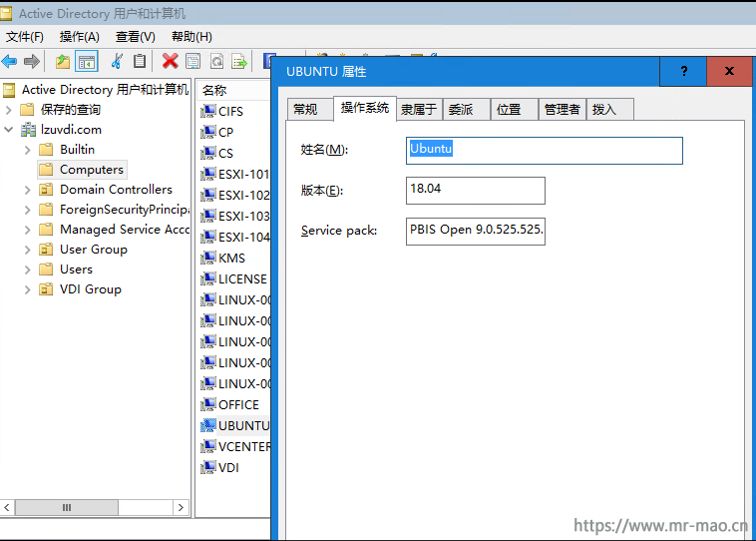Select the LICENSE computer icon

(x=207, y=278)
